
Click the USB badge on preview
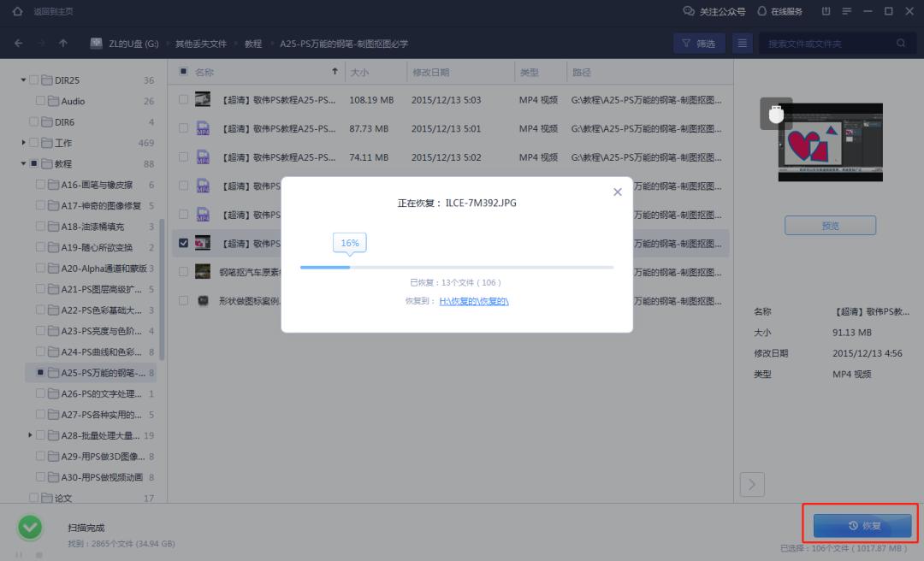776,113
